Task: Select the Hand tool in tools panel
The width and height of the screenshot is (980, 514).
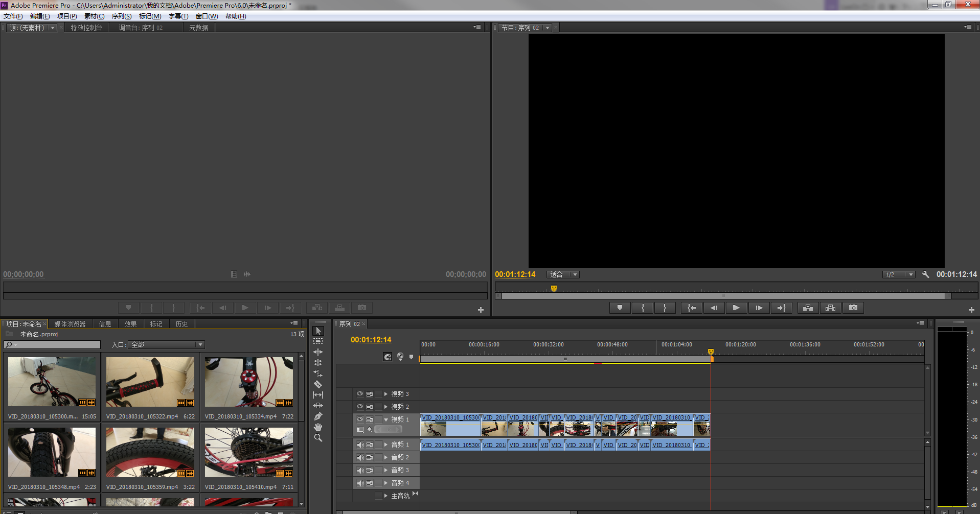Action: coord(318,427)
